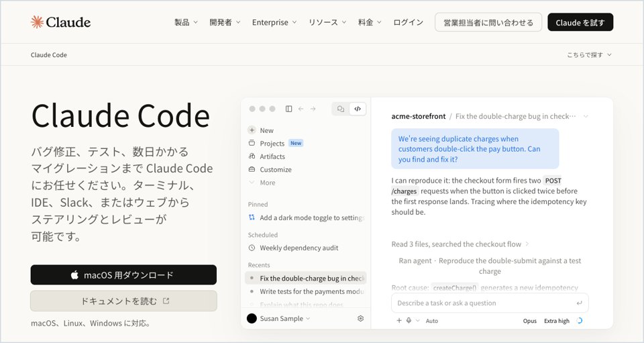Click the Extra high effort selector
The height and width of the screenshot is (343, 644).
[x=557, y=321]
